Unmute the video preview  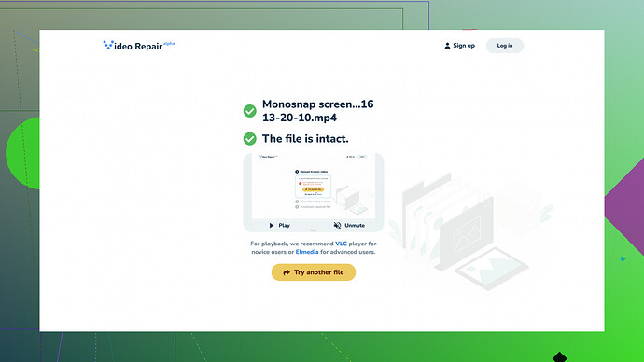coord(349,226)
